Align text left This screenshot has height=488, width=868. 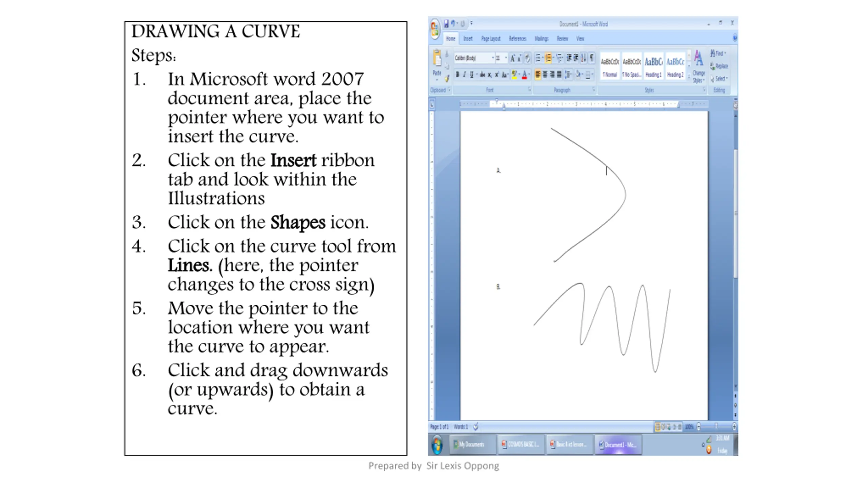(538, 75)
